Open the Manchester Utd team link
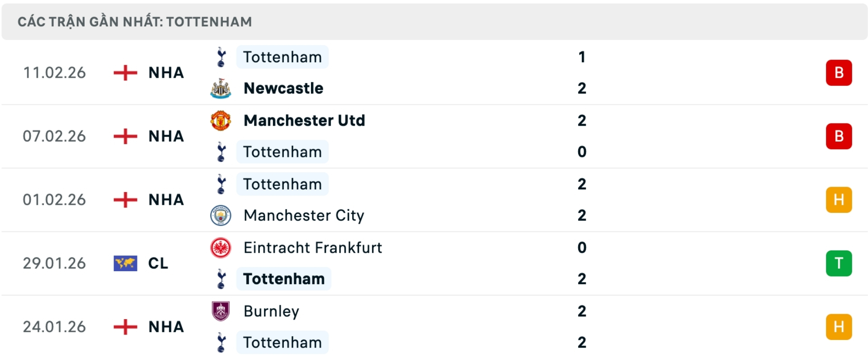Screen dimensions: 868x358 pyautogui.click(x=304, y=121)
